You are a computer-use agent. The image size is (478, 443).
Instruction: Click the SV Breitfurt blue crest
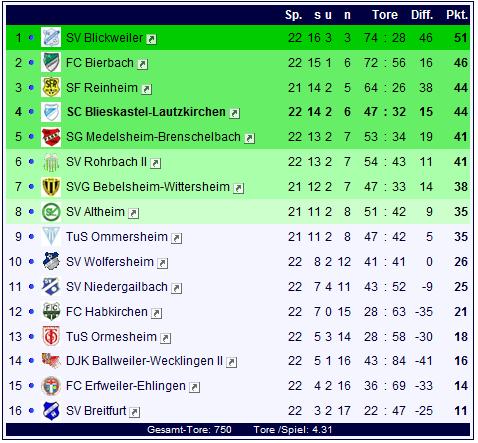tap(51, 411)
